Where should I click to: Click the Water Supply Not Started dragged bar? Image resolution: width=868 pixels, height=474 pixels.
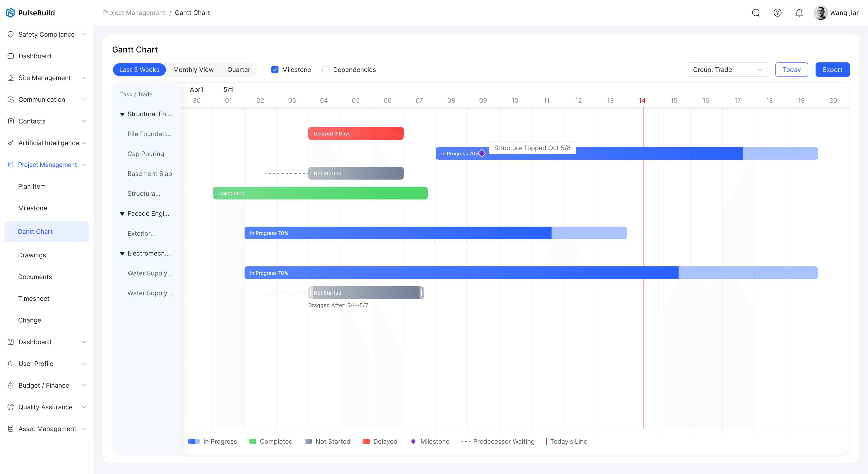pos(366,293)
